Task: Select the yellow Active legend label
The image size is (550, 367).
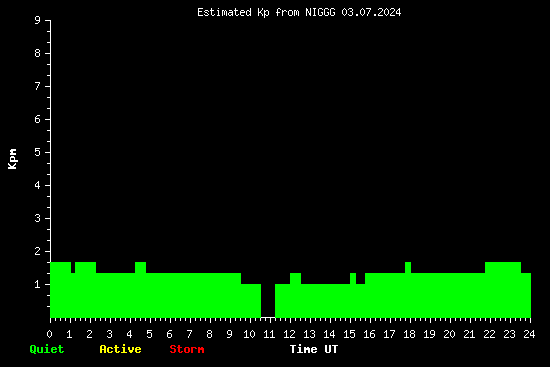Action: [x=120, y=349]
